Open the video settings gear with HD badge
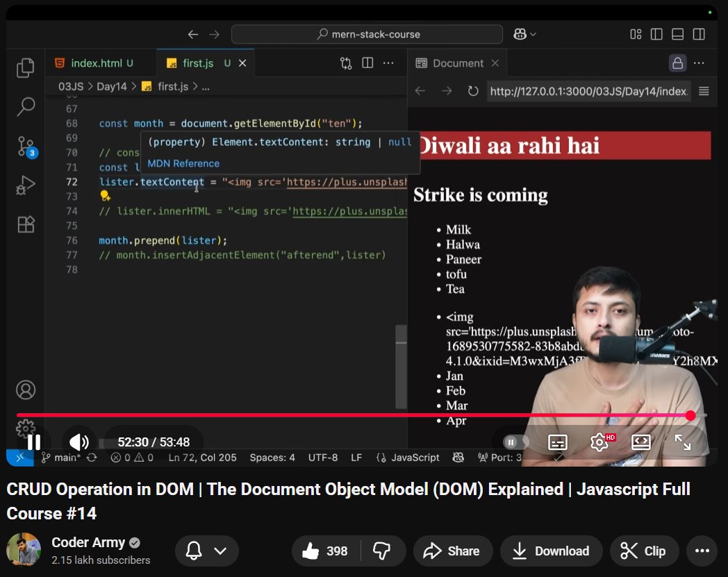Image resolution: width=728 pixels, height=577 pixels. pyautogui.click(x=600, y=442)
